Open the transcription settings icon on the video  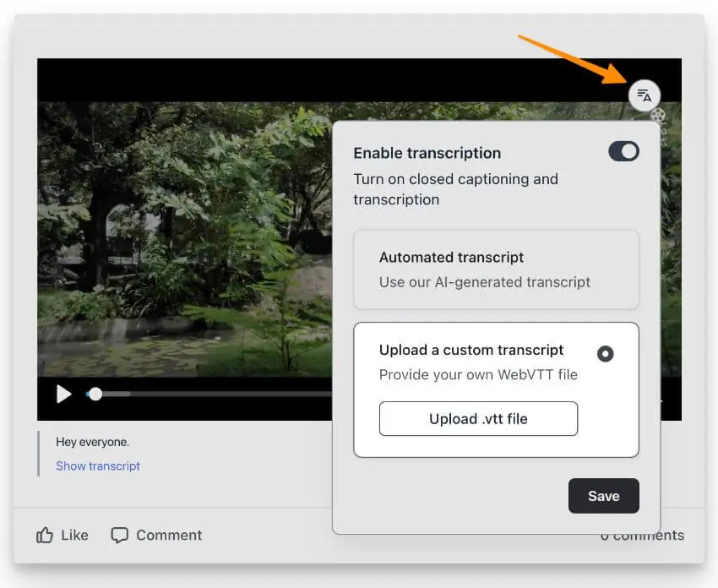(645, 95)
